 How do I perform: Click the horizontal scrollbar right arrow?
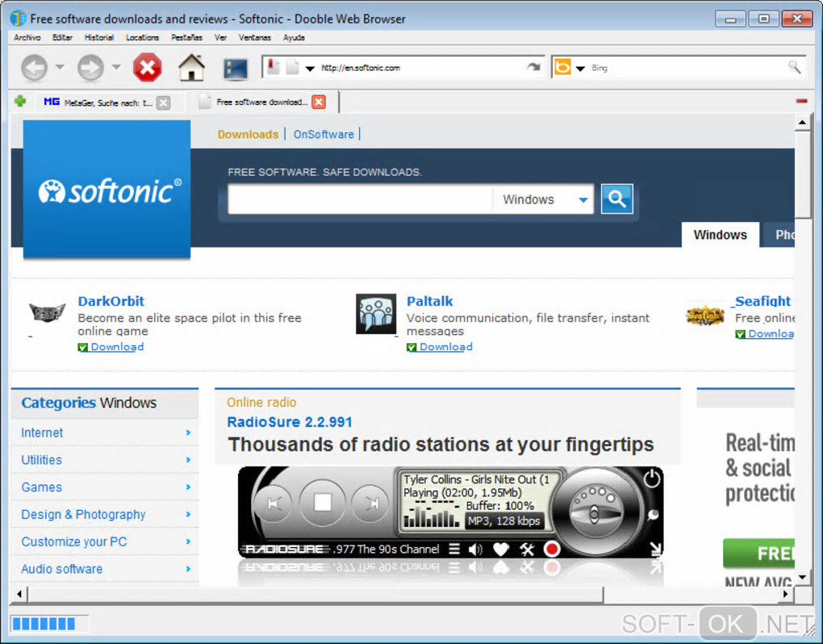[x=786, y=594]
